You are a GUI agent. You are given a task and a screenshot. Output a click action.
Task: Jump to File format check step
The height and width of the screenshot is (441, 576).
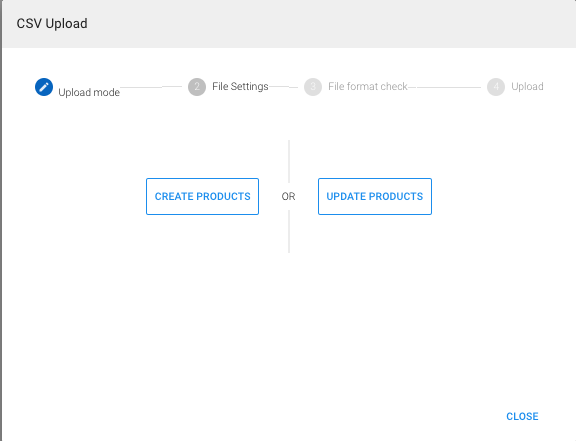click(x=368, y=86)
